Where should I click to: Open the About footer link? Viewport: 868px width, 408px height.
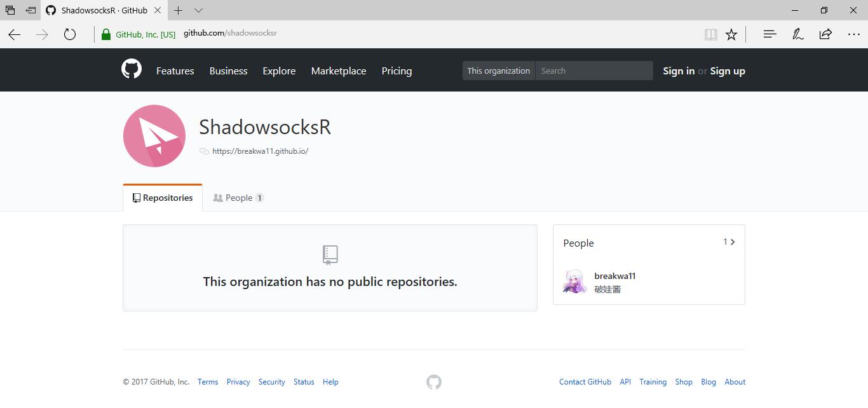[x=735, y=382]
